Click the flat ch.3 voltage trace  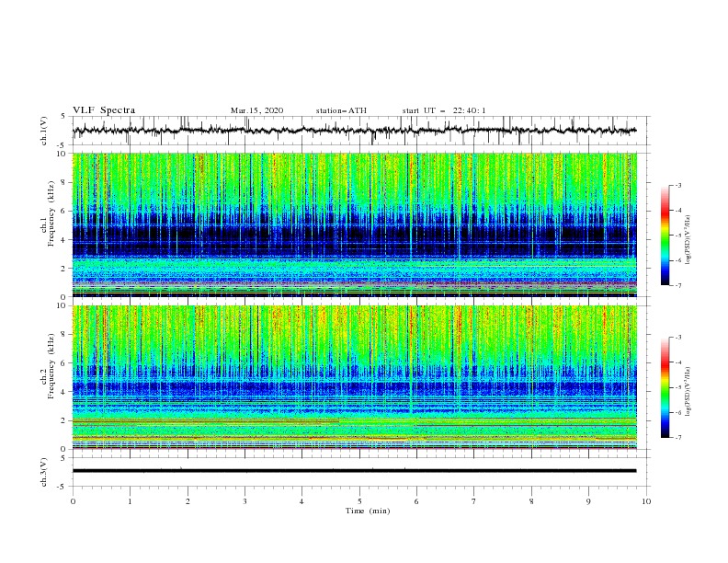pyautogui.click(x=354, y=471)
